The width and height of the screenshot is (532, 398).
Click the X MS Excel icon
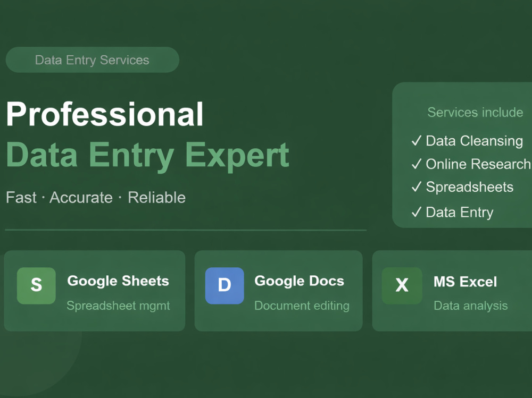pyautogui.click(x=402, y=285)
